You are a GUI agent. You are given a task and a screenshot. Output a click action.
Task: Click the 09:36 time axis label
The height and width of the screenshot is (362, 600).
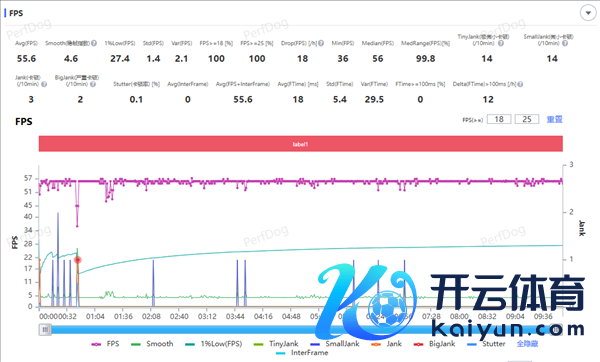click(x=543, y=317)
